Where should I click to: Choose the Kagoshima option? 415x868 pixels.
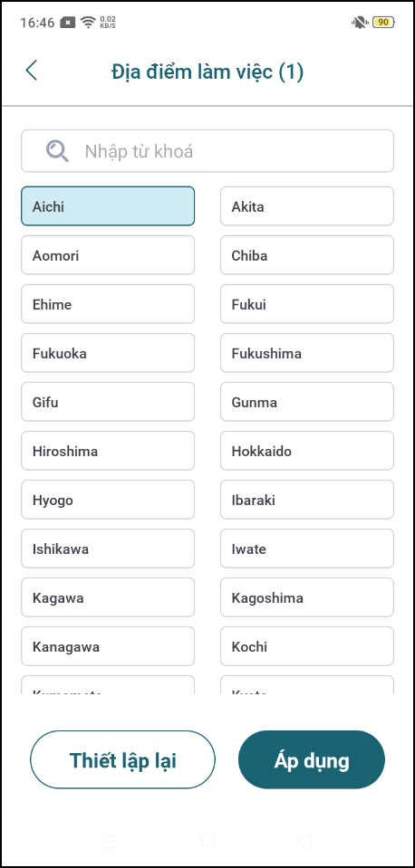(307, 597)
